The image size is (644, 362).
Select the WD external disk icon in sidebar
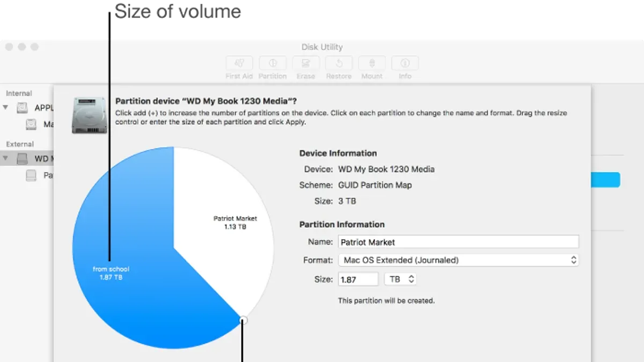(22, 159)
